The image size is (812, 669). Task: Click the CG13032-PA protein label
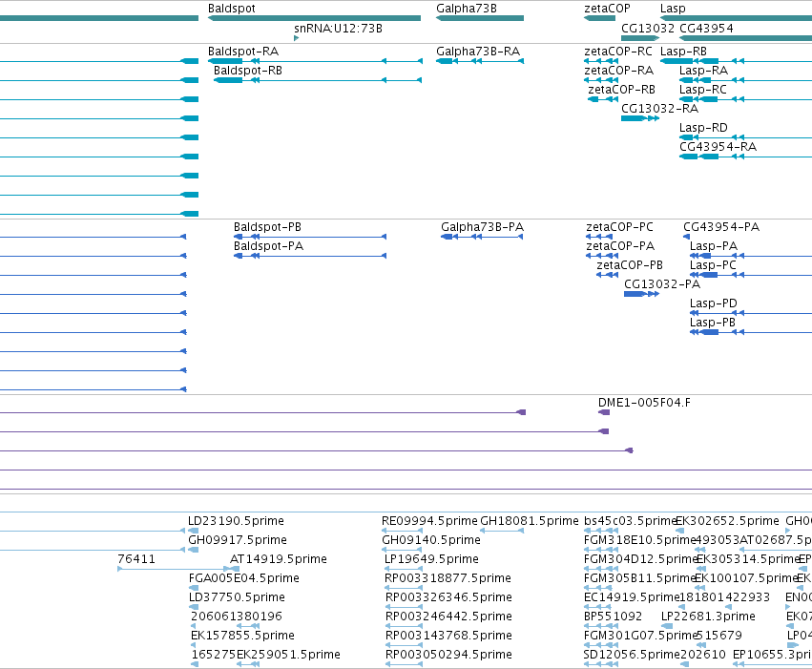point(662,284)
